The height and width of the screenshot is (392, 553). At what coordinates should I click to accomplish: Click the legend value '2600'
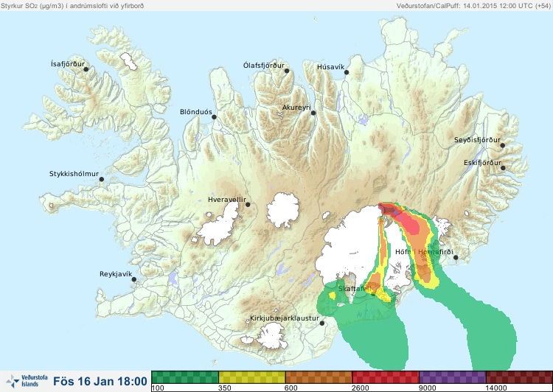pos(361,388)
